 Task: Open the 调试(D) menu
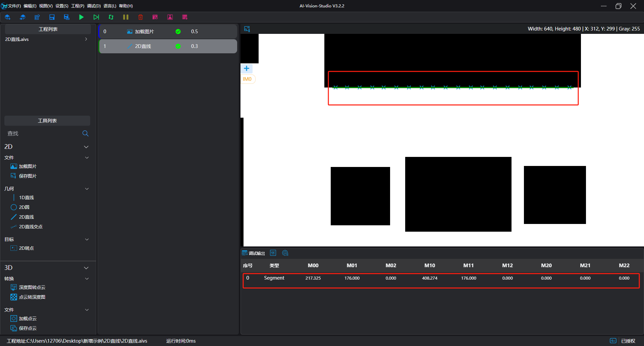(94, 6)
